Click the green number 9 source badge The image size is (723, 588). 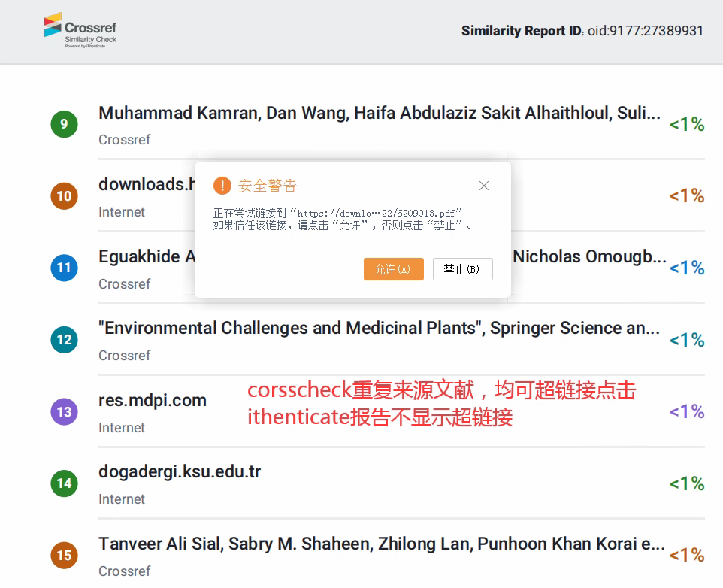click(64, 124)
